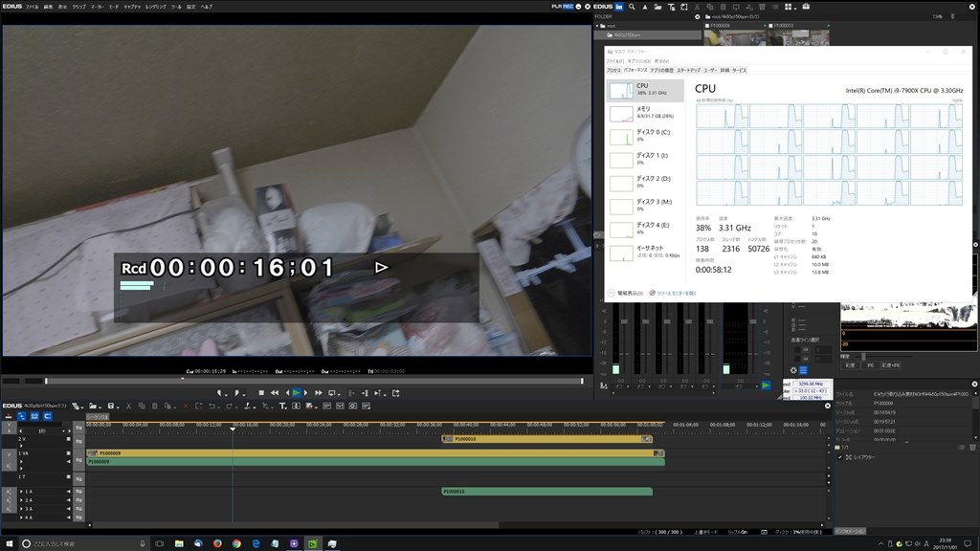Click the blue Play button in the player
The height and width of the screenshot is (551, 980).
(x=297, y=393)
